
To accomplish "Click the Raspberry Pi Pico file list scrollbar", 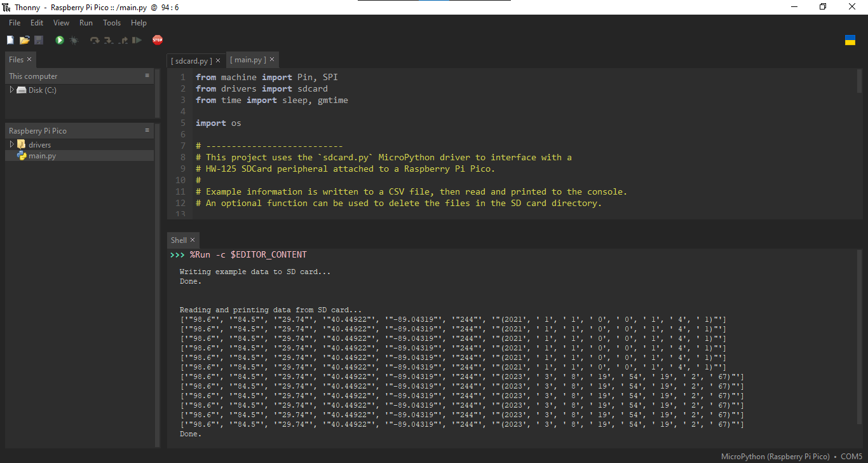I will point(158,286).
